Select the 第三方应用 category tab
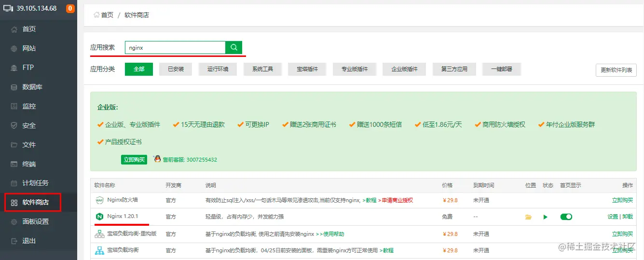Viewport: 644px width, 260px height. point(454,69)
